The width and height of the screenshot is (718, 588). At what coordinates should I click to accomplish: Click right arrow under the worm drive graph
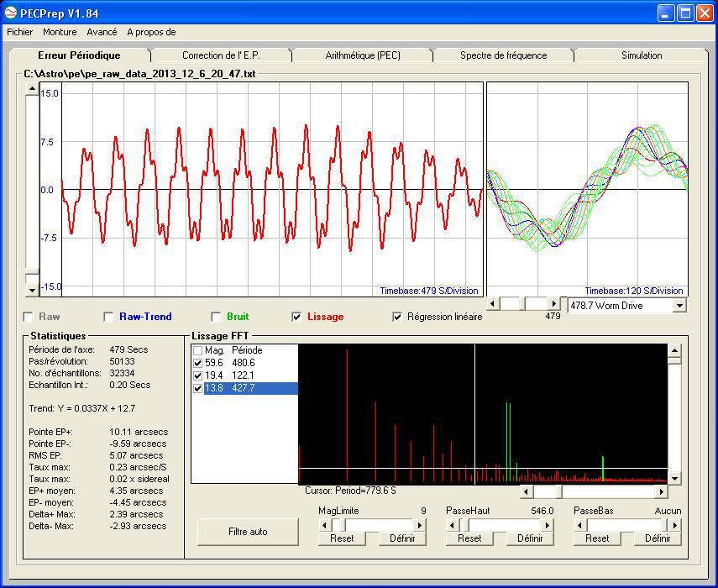click(553, 304)
